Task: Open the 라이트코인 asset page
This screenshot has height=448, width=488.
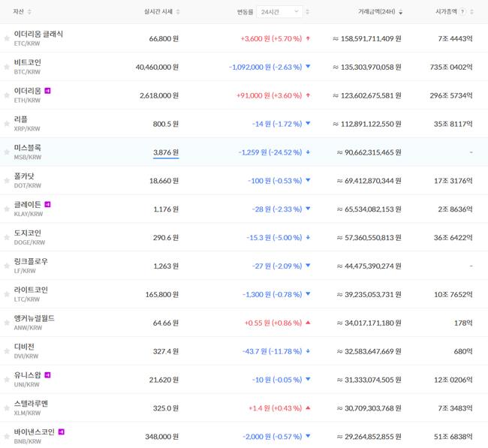Action: point(31,290)
